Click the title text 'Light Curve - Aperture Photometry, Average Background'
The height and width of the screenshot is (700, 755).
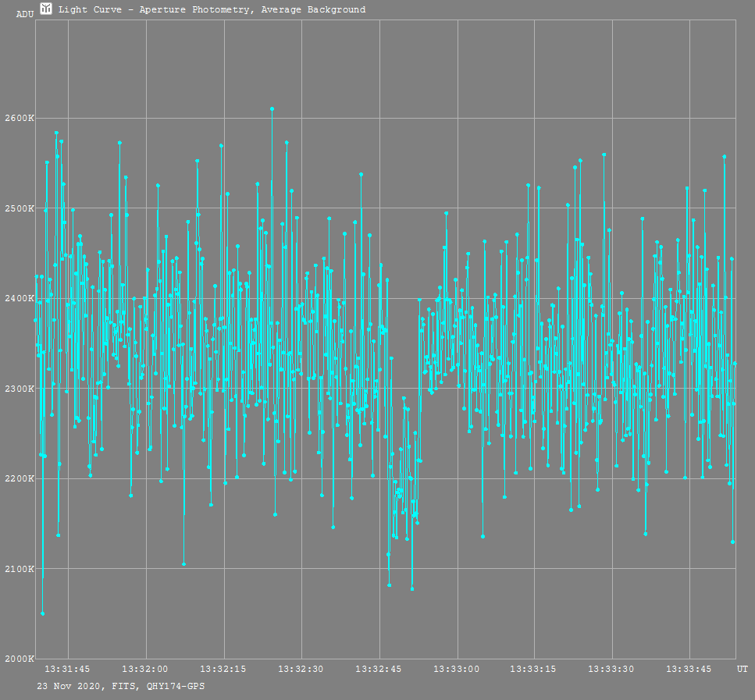[x=212, y=9]
